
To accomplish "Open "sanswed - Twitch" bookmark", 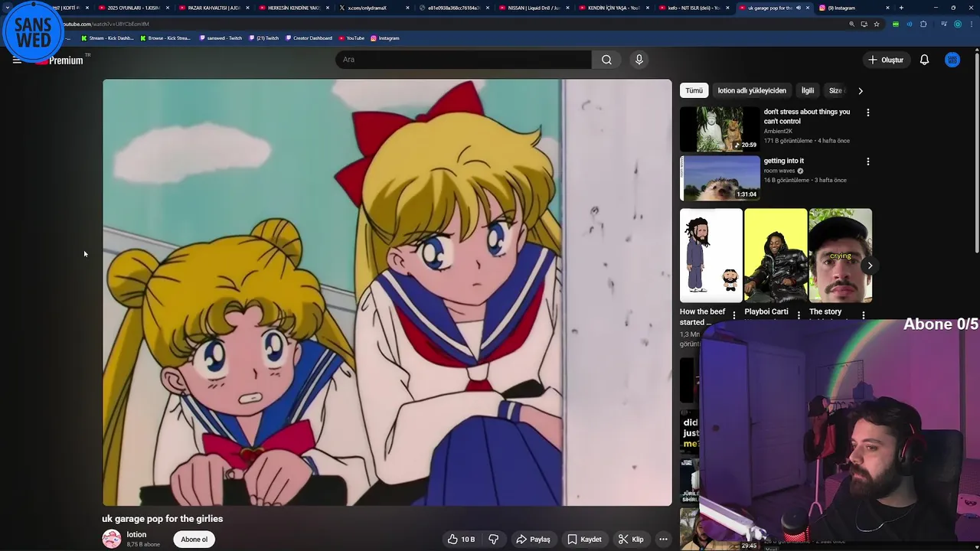I will (220, 38).
